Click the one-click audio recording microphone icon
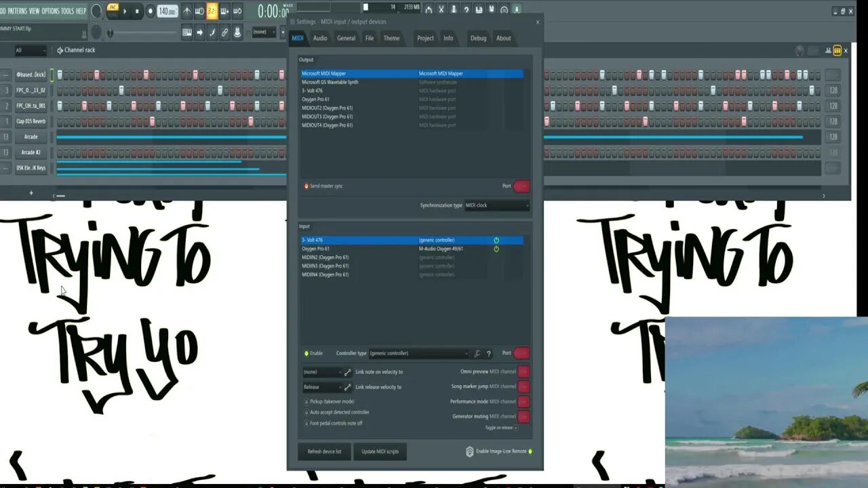This screenshot has height=488, width=868. click(454, 10)
